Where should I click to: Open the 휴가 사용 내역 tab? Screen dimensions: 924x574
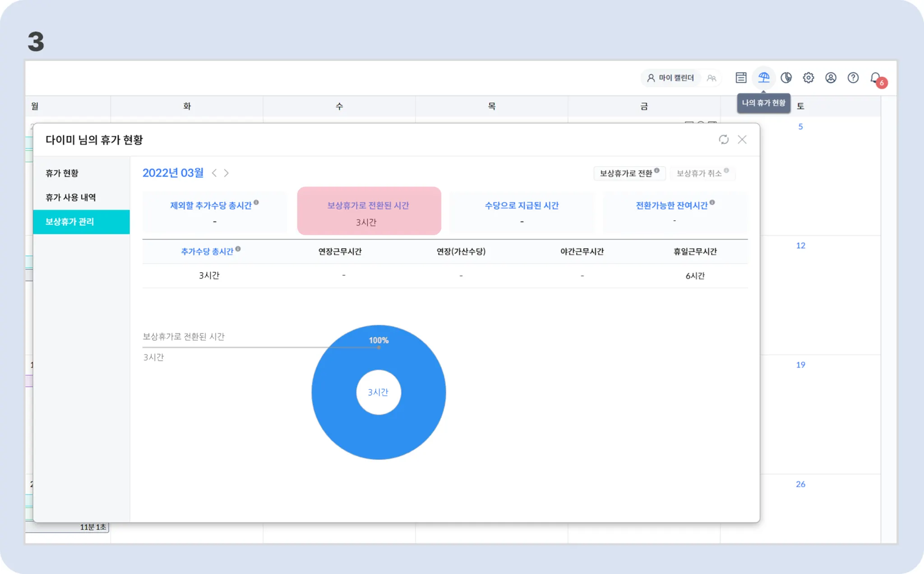coord(70,197)
